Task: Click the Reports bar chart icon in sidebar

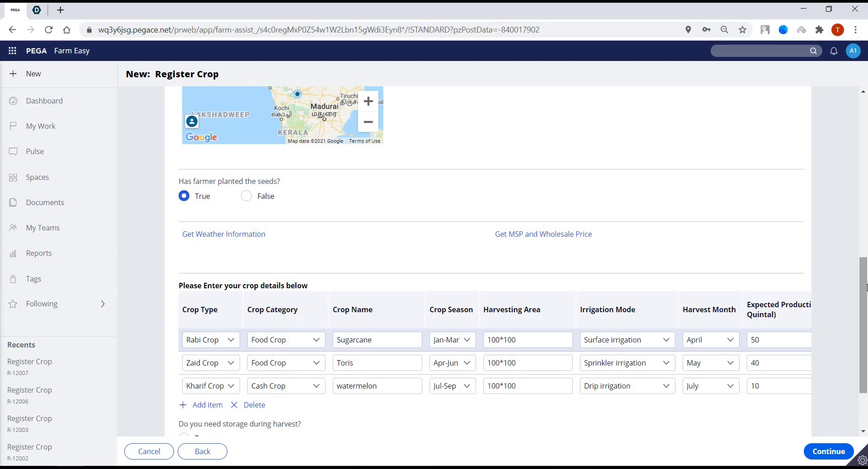Action: pyautogui.click(x=13, y=253)
